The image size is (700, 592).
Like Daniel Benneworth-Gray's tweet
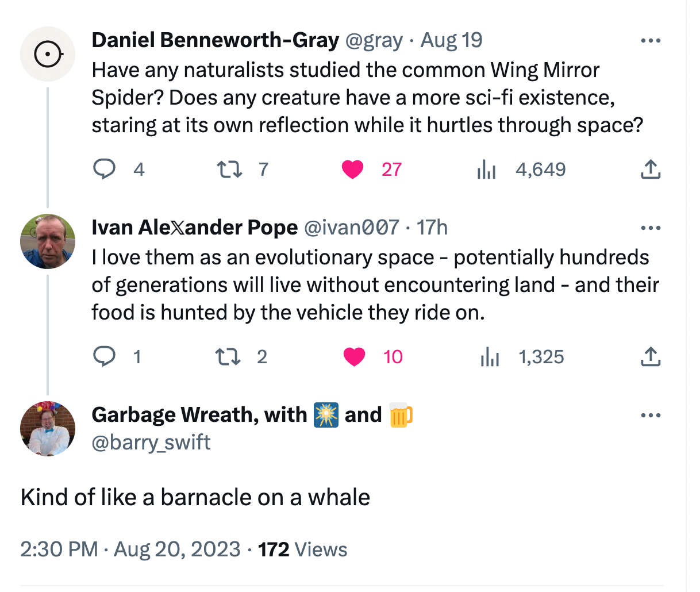352,170
